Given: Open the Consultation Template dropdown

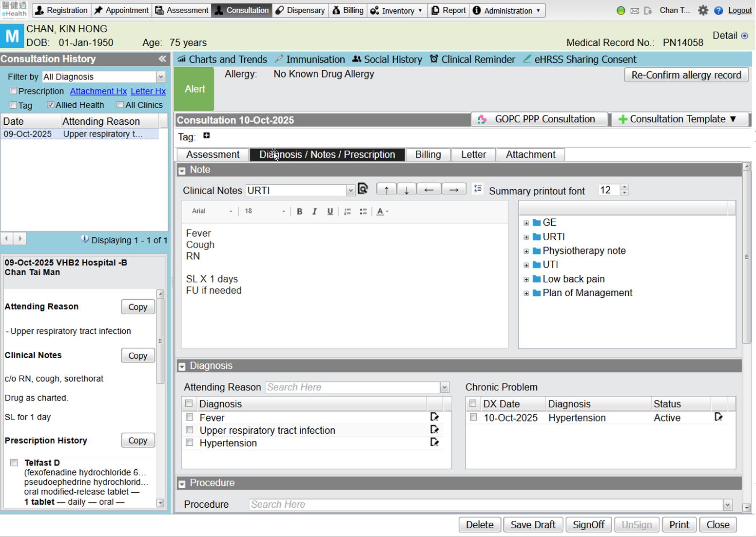Looking at the screenshot, I should 680,119.
